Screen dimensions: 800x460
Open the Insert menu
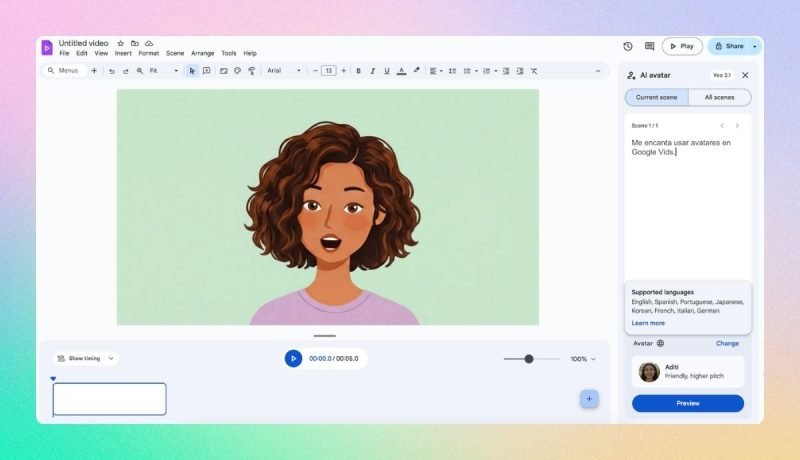point(123,53)
